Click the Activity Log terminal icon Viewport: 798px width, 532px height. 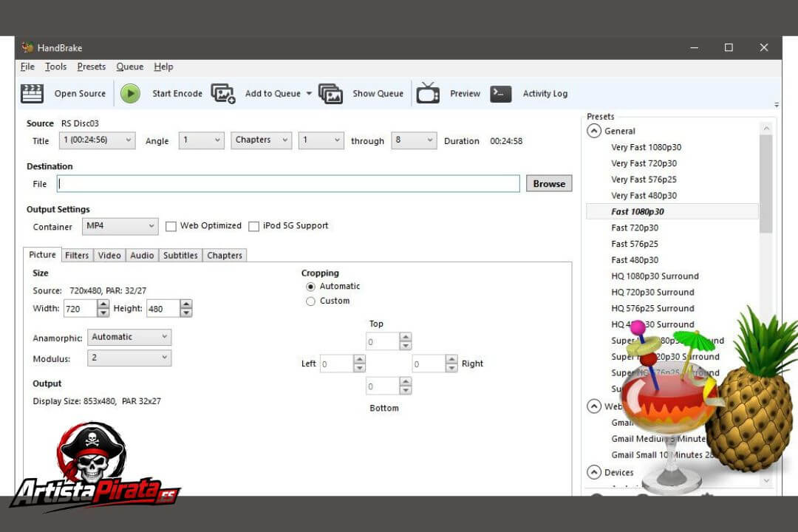click(501, 94)
